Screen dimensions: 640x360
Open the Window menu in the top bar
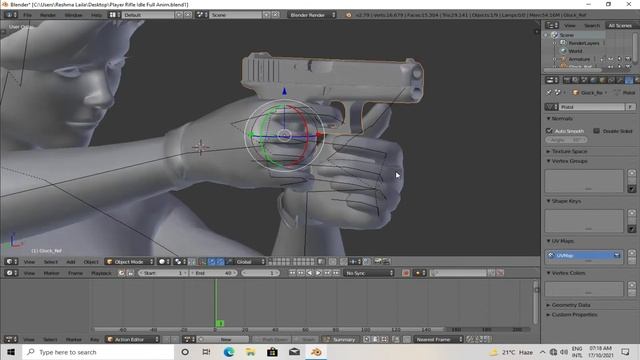point(73,15)
